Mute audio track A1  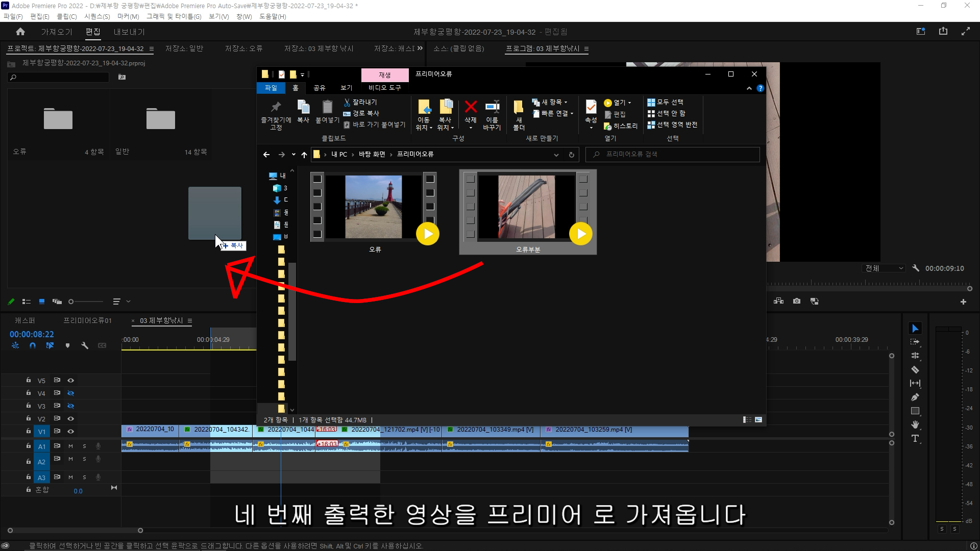point(71,446)
